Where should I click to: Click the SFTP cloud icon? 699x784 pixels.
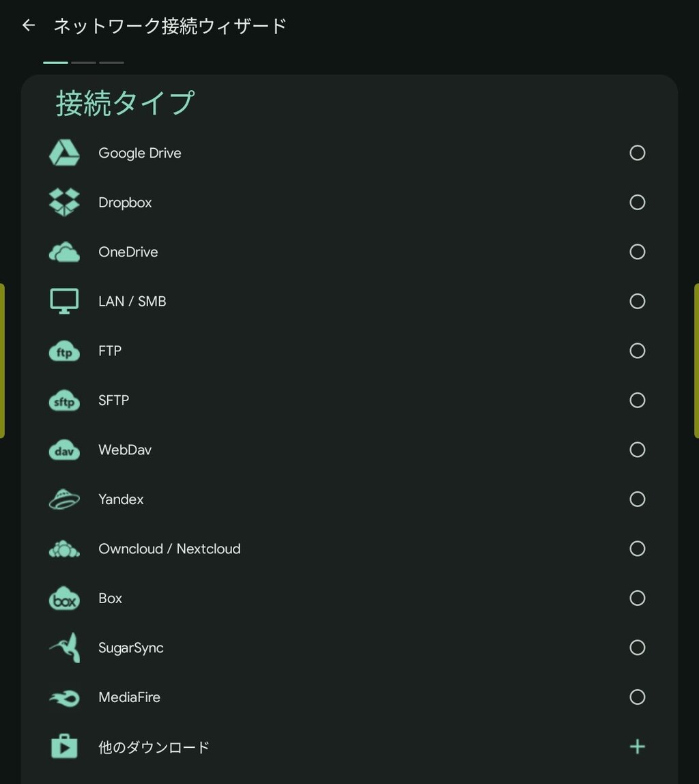point(64,401)
